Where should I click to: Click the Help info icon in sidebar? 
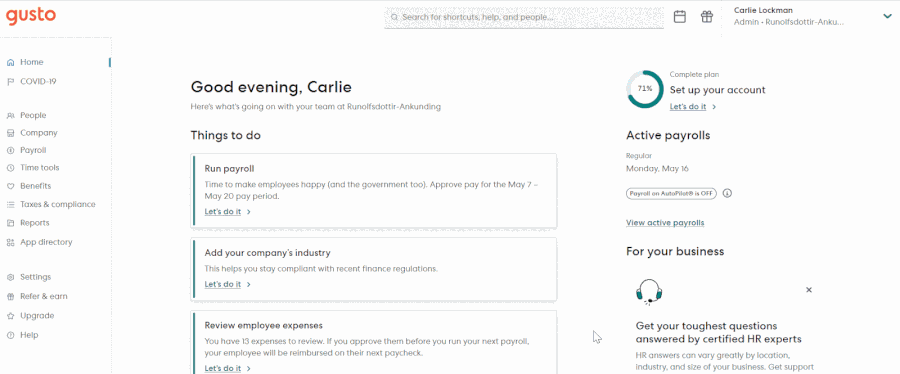tap(10, 335)
